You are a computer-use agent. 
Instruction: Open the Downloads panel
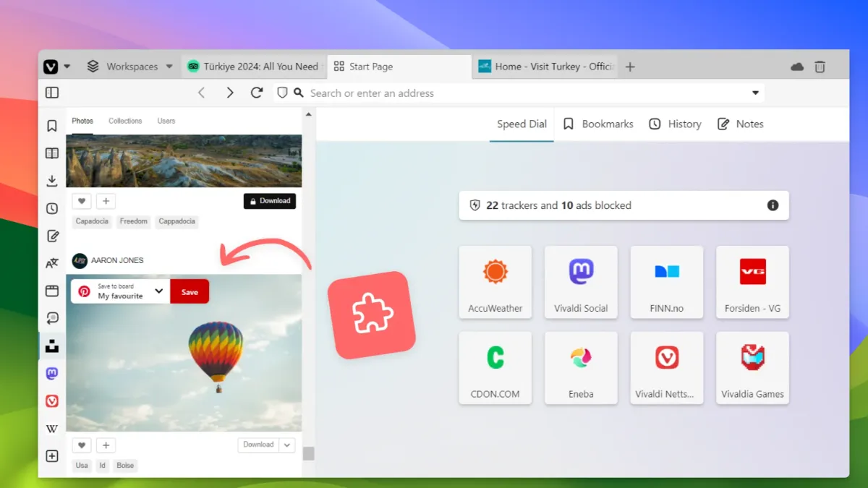coord(52,181)
